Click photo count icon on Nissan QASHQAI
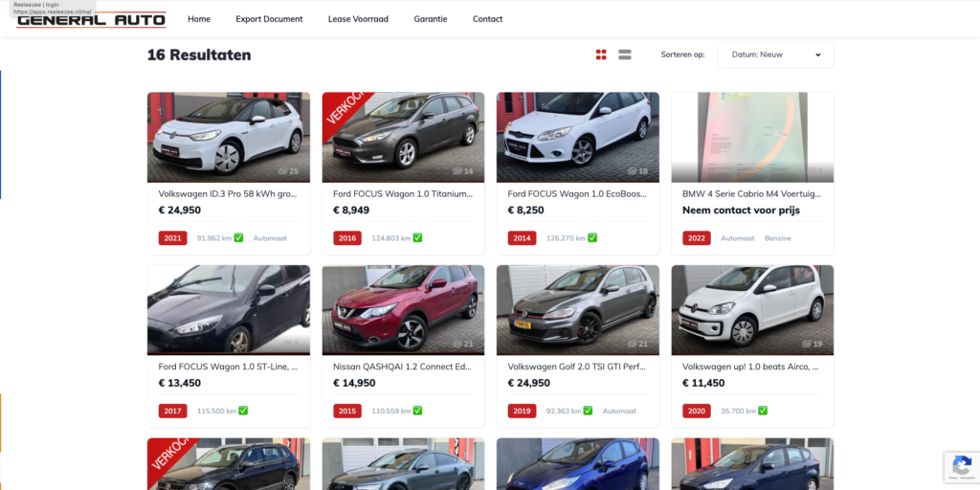Screen dimensions: 980x490 tap(458, 344)
